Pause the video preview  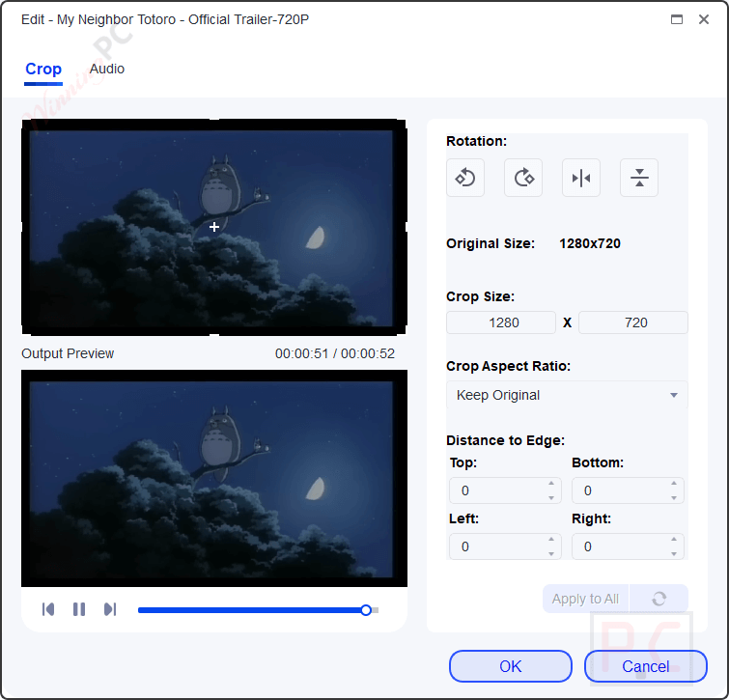click(x=79, y=609)
